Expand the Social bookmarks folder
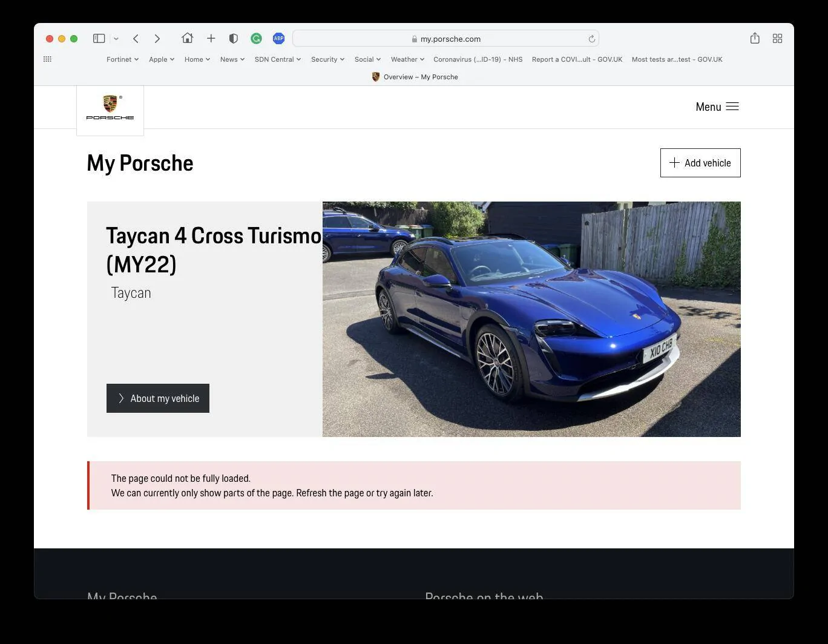This screenshot has width=828, height=644. [x=367, y=59]
